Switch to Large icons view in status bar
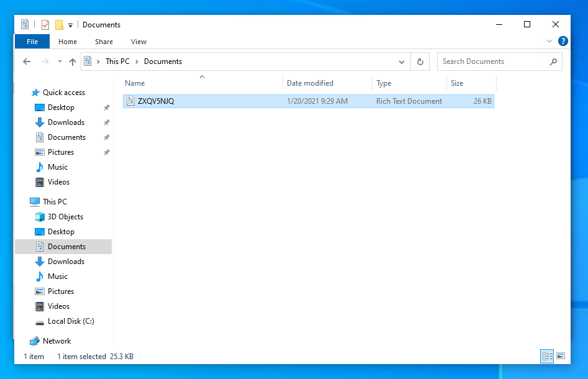The height and width of the screenshot is (379, 588). click(561, 356)
